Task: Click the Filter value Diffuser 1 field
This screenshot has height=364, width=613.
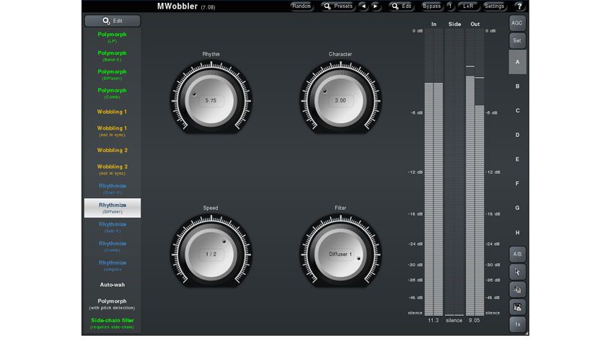Action: 340,254
